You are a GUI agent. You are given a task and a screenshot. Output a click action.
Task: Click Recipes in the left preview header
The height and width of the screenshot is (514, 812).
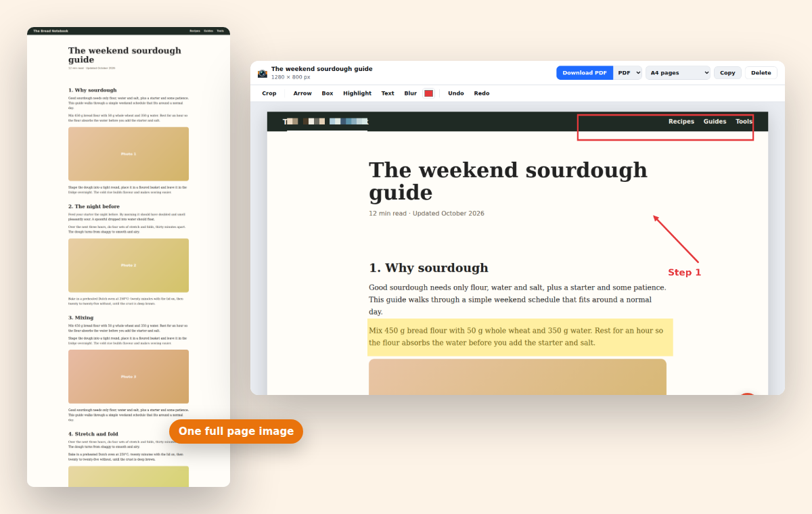tap(195, 31)
